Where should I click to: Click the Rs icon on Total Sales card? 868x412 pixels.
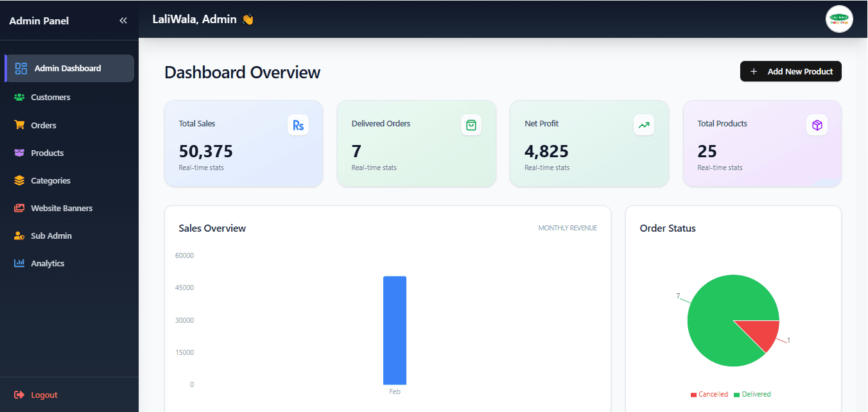[x=298, y=125]
